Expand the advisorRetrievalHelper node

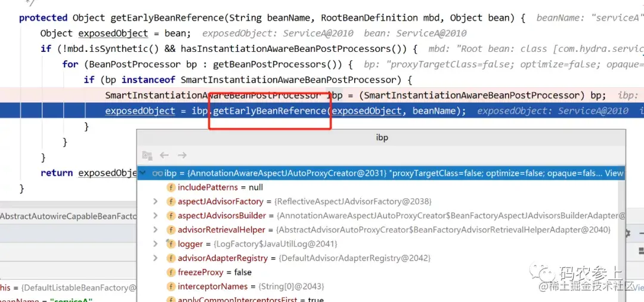click(155, 230)
